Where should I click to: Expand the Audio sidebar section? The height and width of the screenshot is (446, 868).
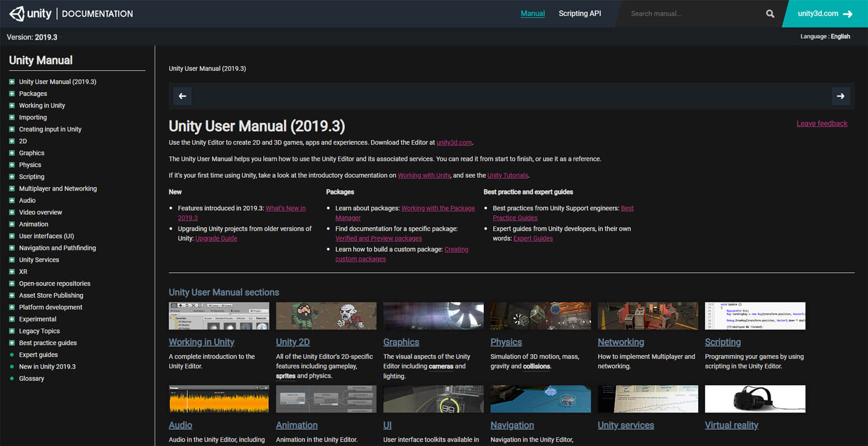pos(13,200)
